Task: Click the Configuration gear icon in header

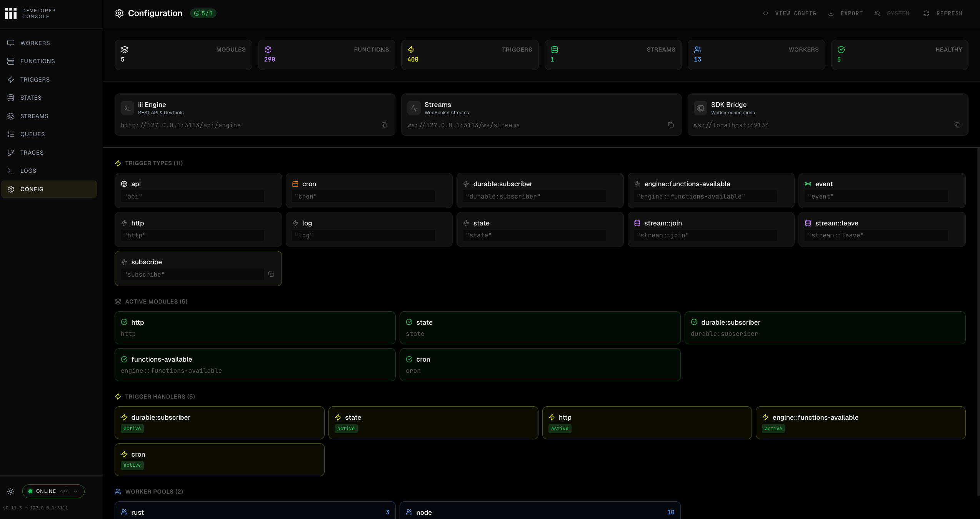Action: click(119, 13)
